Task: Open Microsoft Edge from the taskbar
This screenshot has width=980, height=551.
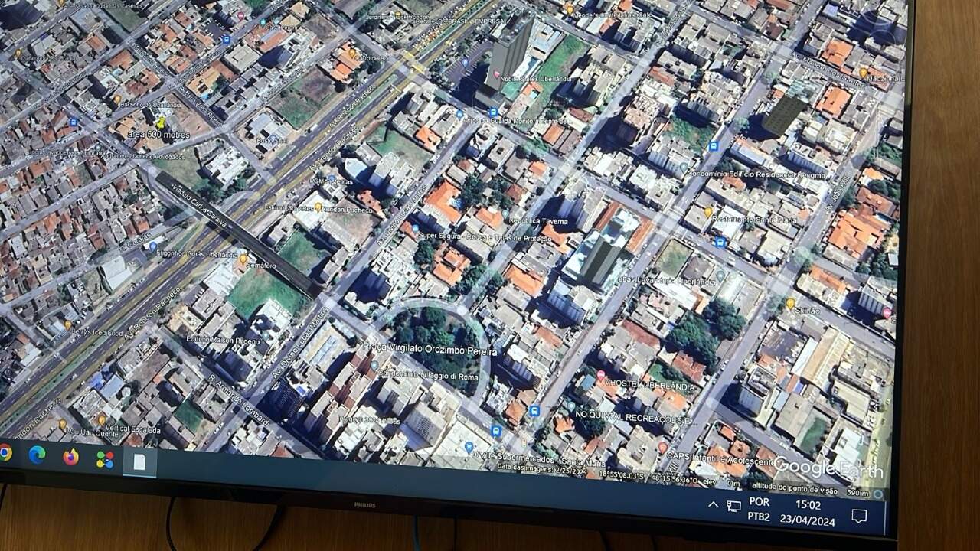Action: click(x=37, y=455)
